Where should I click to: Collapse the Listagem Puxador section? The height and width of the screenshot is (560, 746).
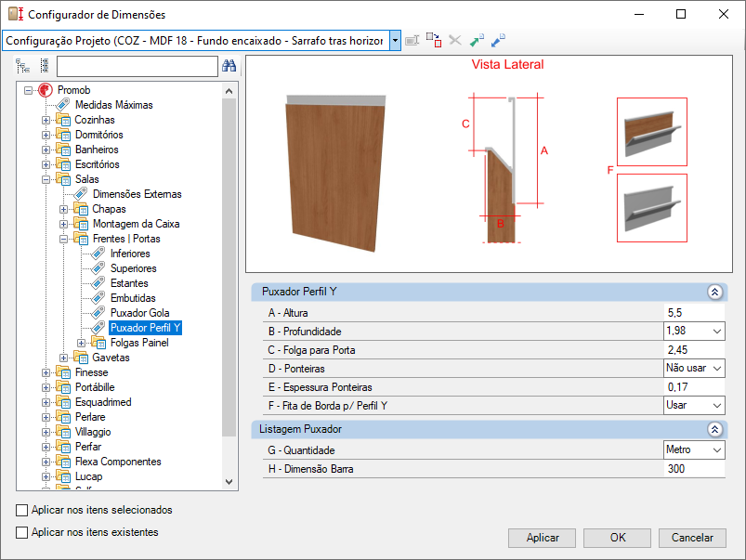pos(714,429)
